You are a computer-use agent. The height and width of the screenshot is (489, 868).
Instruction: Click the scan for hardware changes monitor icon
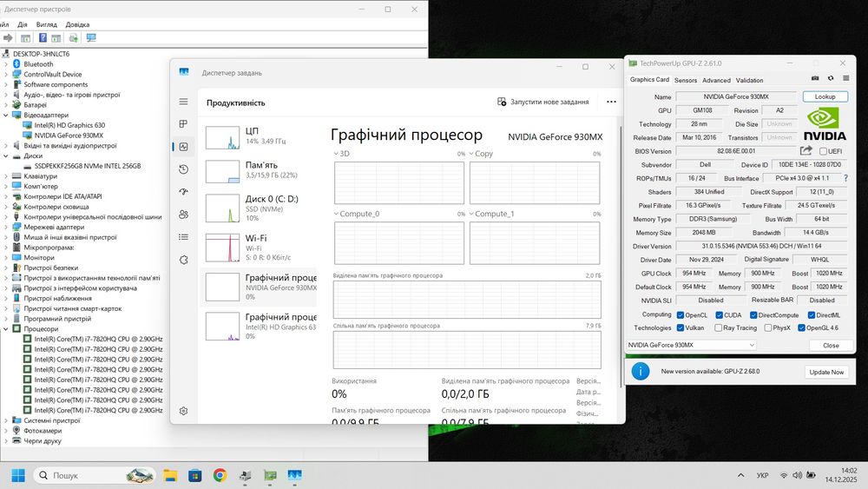click(91, 37)
